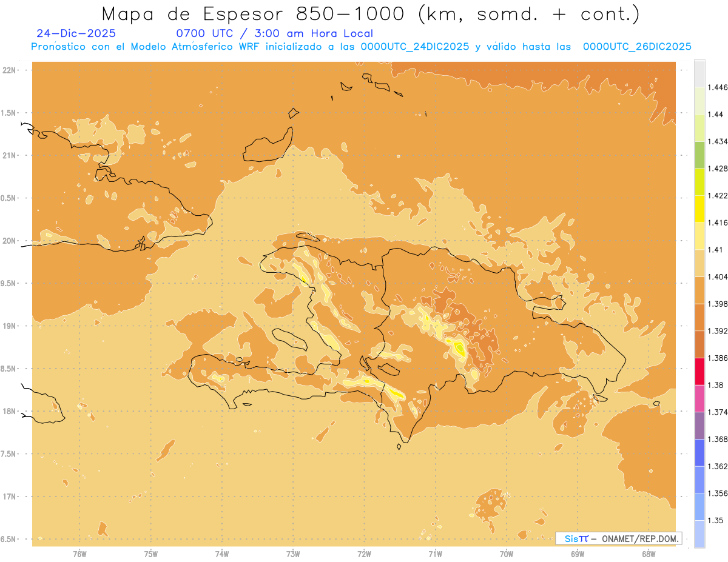The height and width of the screenshot is (562, 728).
Task: Click the latitude label '17N'
Action: (10, 497)
